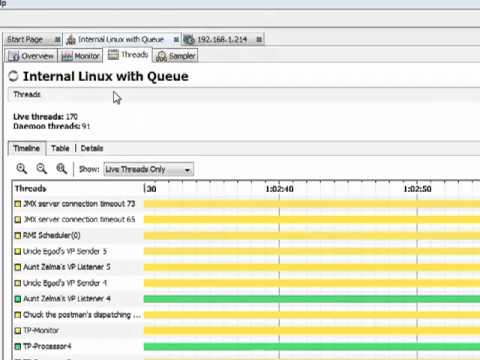Click state square of JMX timeout 73

point(18,204)
